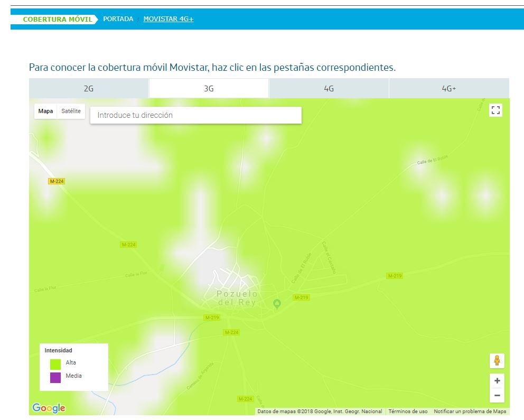
Task: Click the M-224 road shield at top left
Action: pos(57,181)
